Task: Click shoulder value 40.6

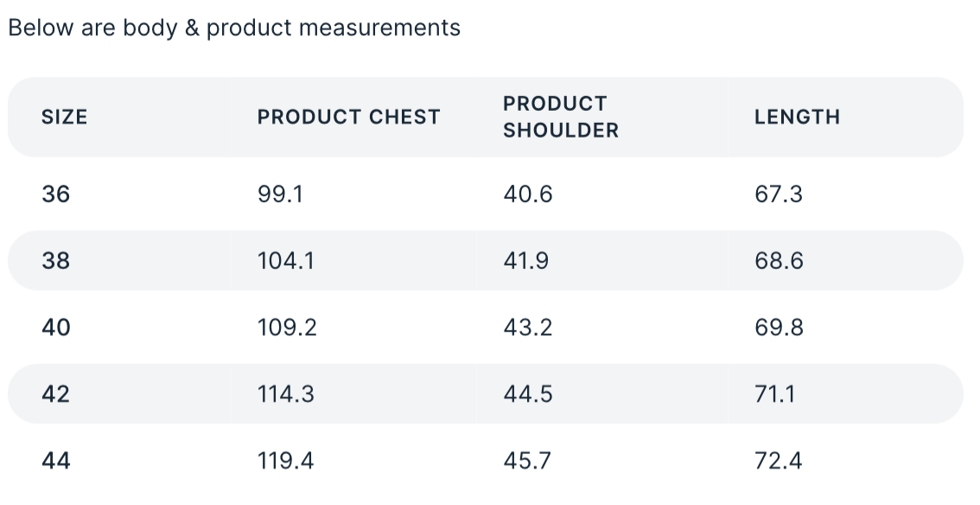Action: point(527,194)
